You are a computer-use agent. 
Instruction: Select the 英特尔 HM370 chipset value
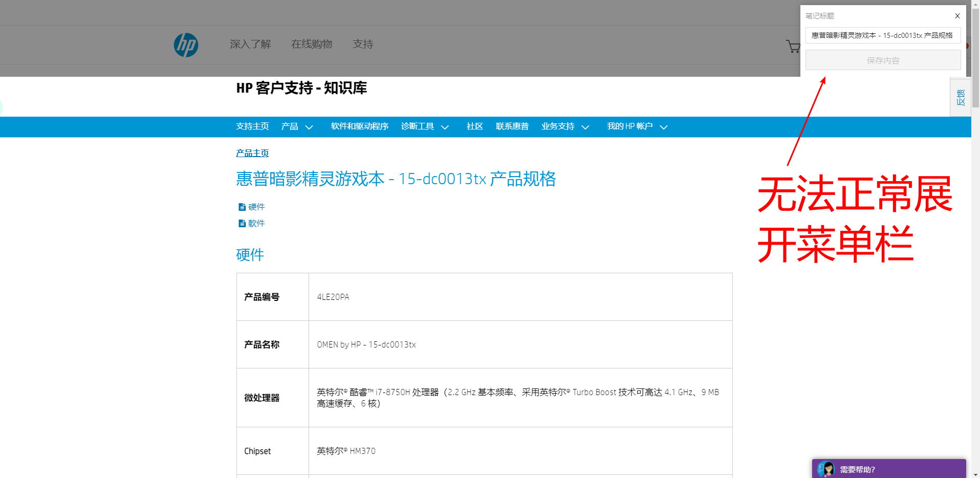(x=346, y=451)
